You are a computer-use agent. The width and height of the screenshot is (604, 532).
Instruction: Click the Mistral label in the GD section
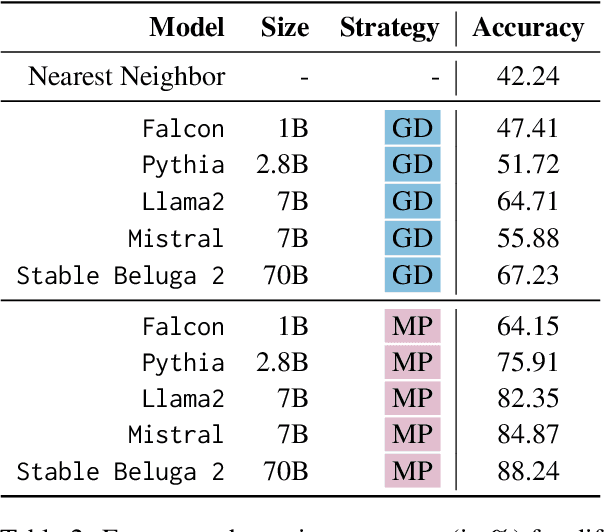tap(176, 238)
